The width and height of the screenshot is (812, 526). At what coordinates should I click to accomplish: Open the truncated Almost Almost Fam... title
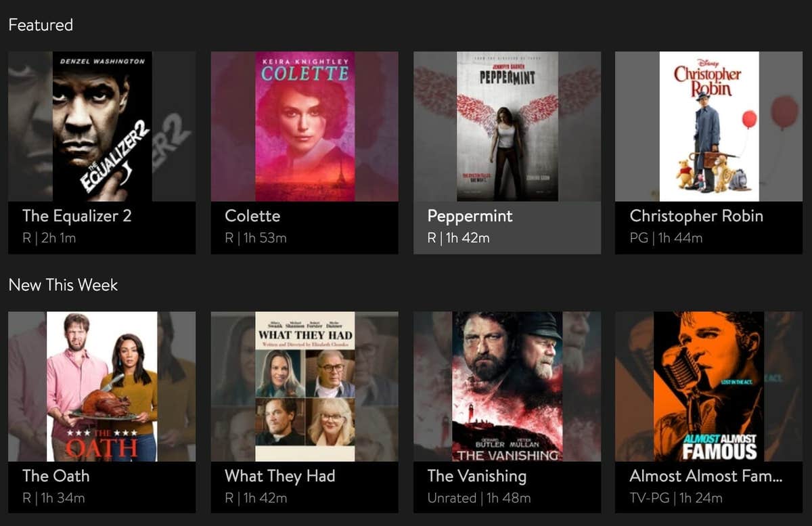point(706,476)
